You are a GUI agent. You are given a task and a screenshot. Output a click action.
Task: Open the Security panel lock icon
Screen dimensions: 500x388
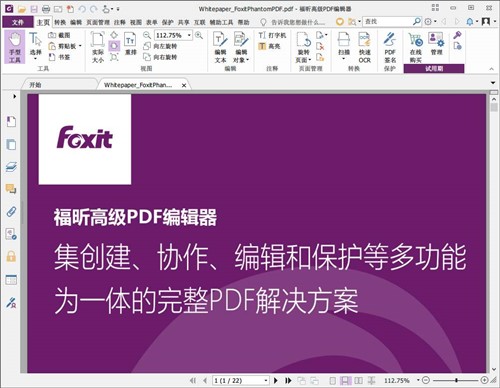pyautogui.click(x=11, y=257)
